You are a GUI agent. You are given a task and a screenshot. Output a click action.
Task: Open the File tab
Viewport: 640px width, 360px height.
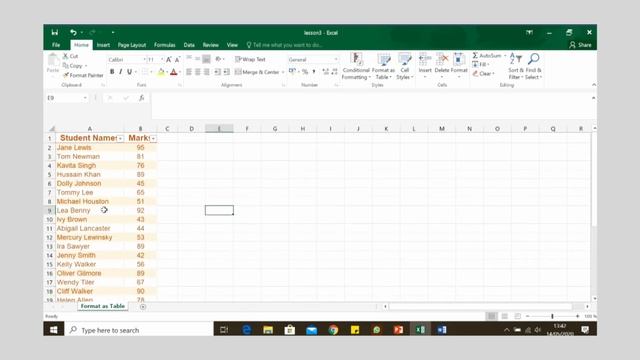[56, 45]
